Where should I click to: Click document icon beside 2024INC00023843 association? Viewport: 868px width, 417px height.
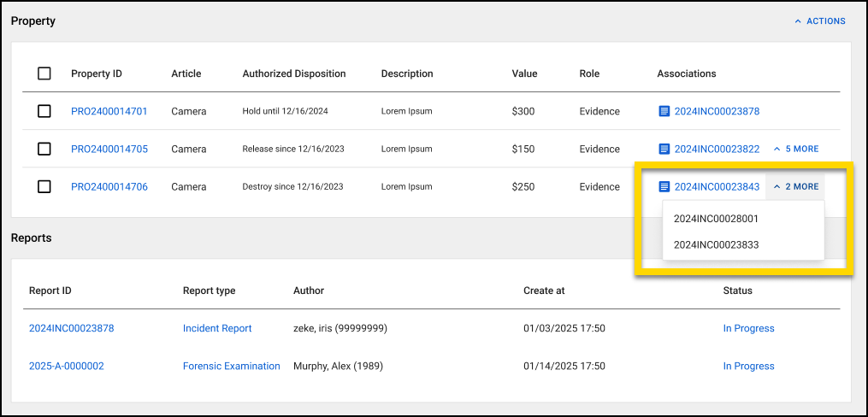(x=664, y=187)
